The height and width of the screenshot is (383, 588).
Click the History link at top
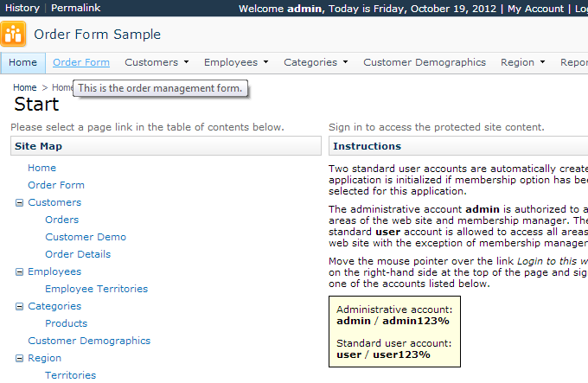pyautogui.click(x=22, y=8)
